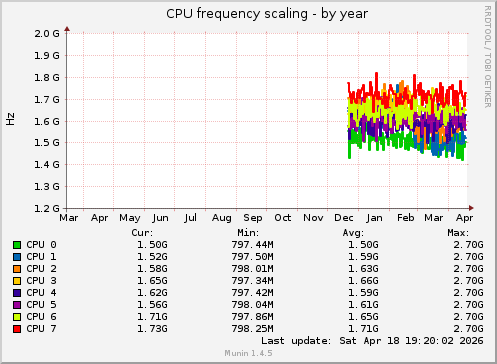
Task: Click the 'Hz' y-axis label
Action: [x=10, y=119]
